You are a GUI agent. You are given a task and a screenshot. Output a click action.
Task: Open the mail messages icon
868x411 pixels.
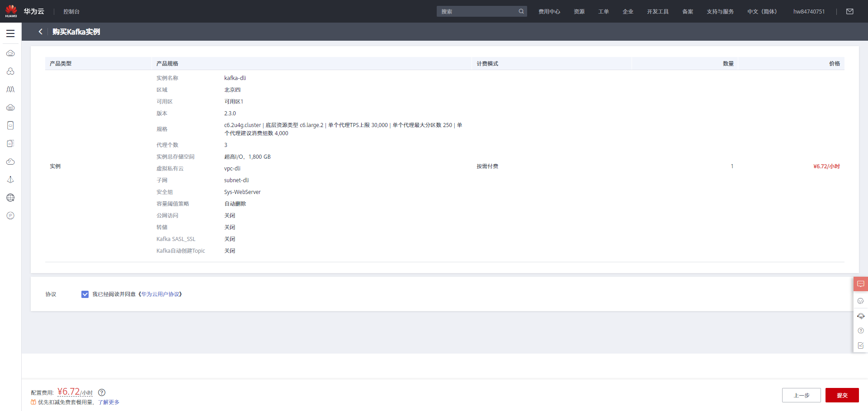pyautogui.click(x=850, y=11)
